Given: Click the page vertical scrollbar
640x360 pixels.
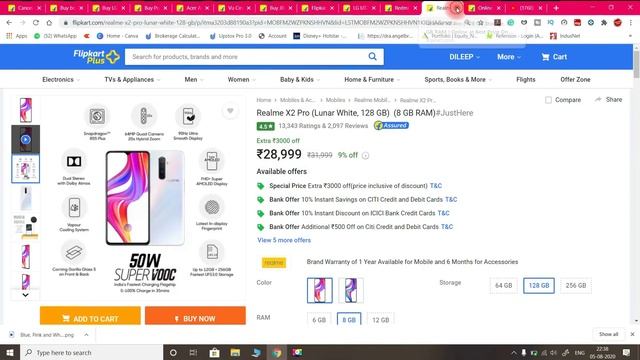Looking at the screenshot, I should coord(636,63).
